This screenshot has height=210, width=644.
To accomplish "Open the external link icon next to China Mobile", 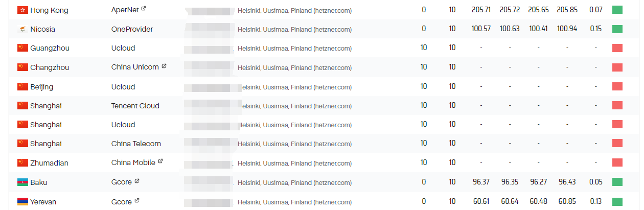I will 160,161.
